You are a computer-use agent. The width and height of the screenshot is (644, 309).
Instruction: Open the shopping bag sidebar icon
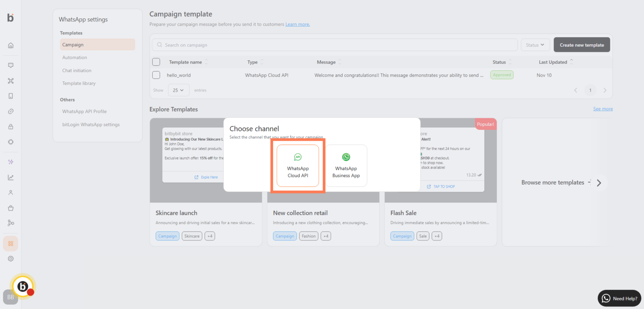tap(11, 208)
